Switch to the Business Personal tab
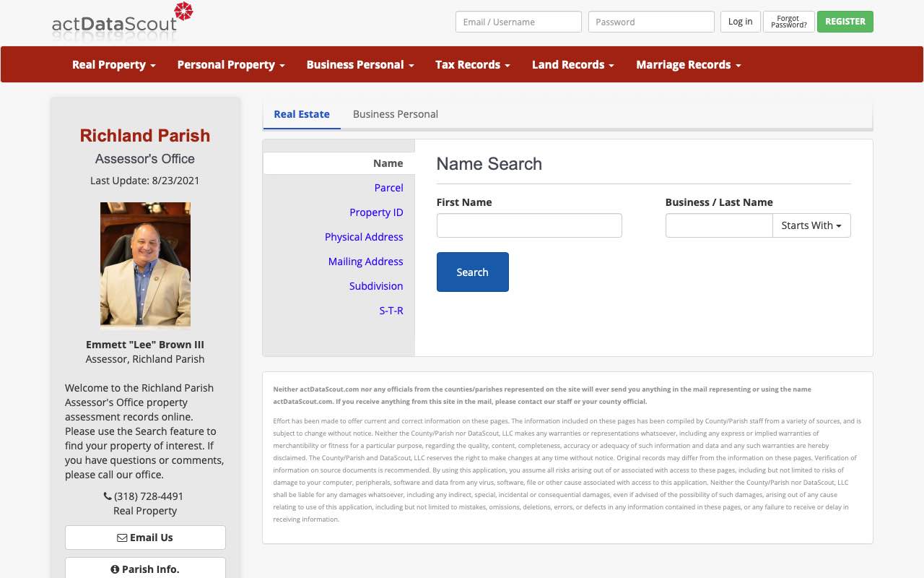Screen dimensions: 924x578 [396, 114]
